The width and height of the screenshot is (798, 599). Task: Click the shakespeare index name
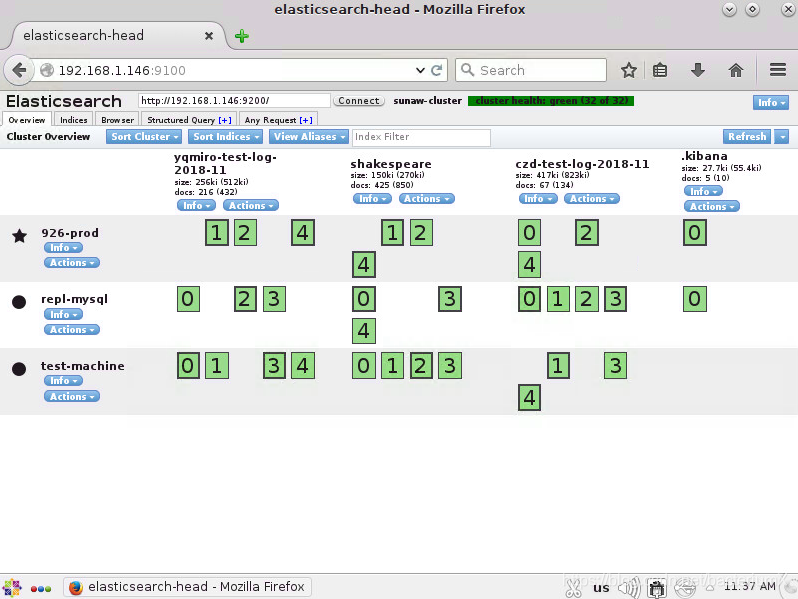tap(391, 164)
